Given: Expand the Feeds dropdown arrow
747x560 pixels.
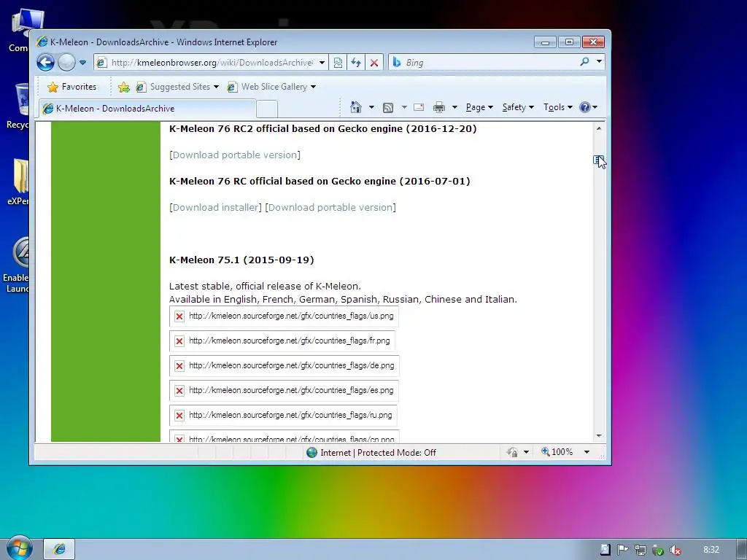Looking at the screenshot, I should 404,107.
